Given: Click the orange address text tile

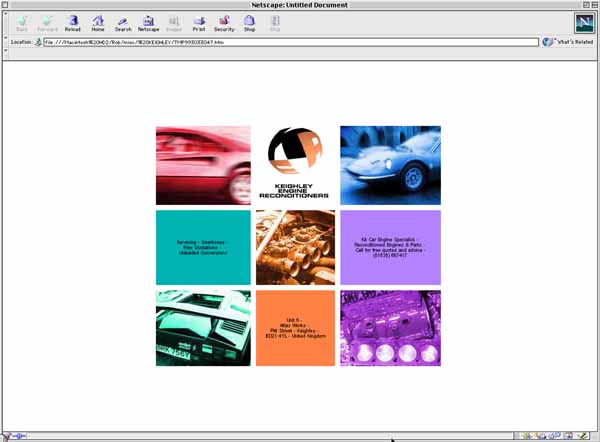Looking at the screenshot, I should (x=295, y=328).
